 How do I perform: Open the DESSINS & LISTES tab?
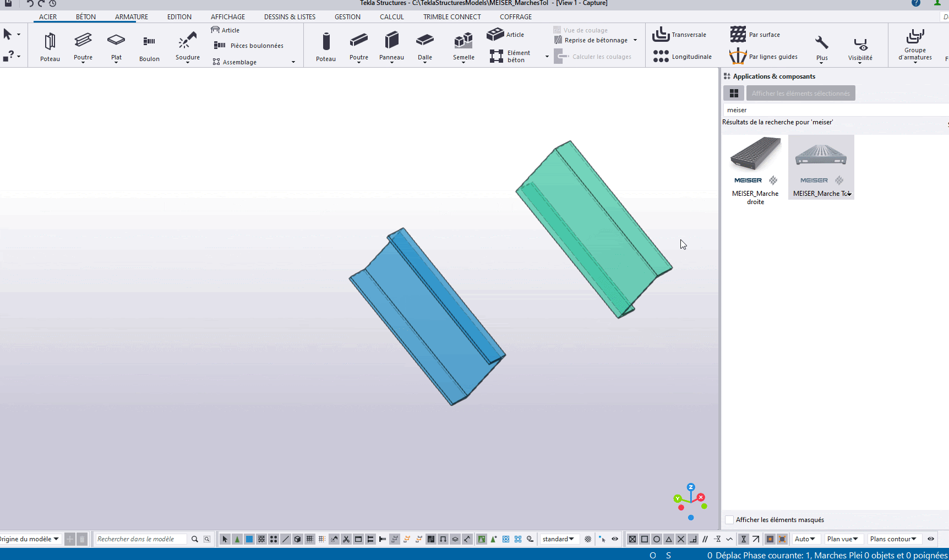point(290,17)
